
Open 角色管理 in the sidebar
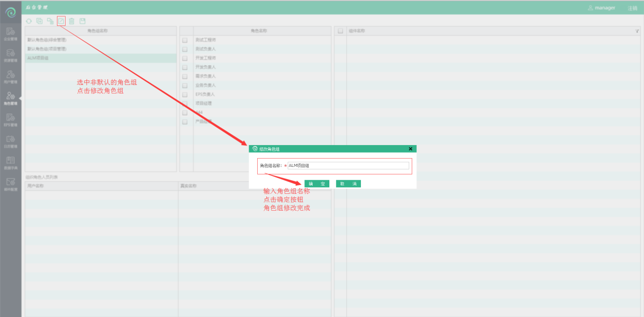pyautogui.click(x=11, y=98)
